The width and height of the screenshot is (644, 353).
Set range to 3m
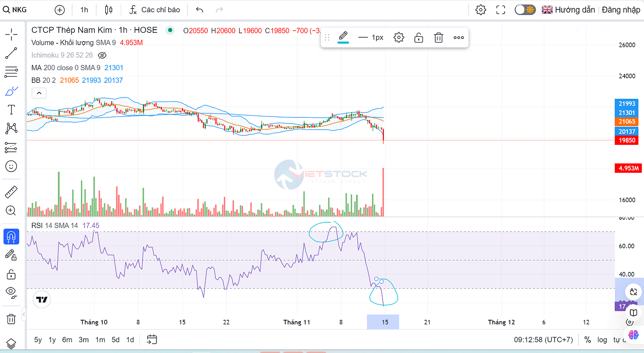pos(84,340)
